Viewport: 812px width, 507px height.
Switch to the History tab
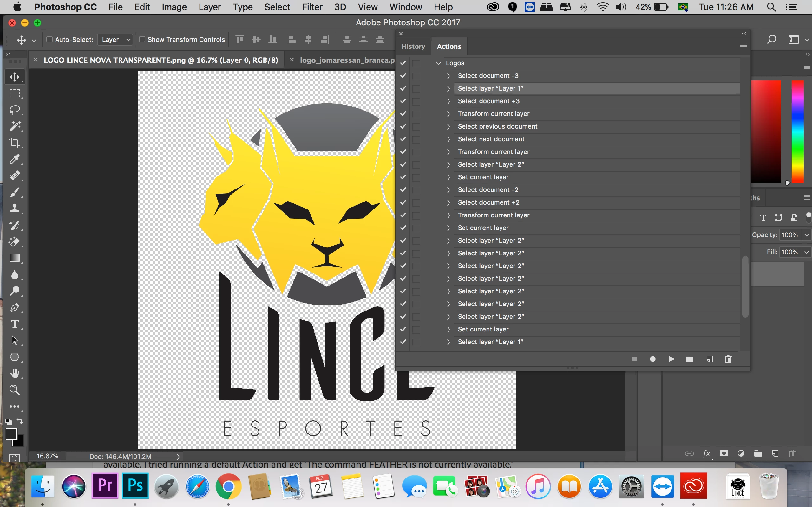tap(413, 47)
